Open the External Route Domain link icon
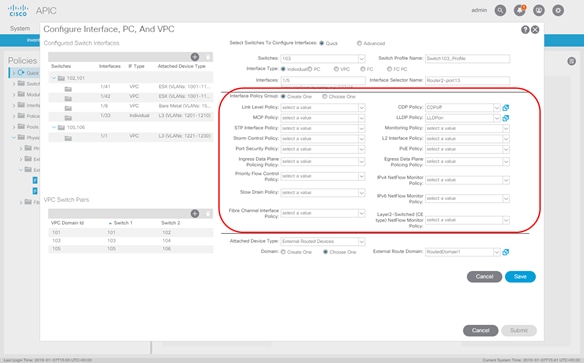Viewport: 584px width, 363px height. point(505,252)
